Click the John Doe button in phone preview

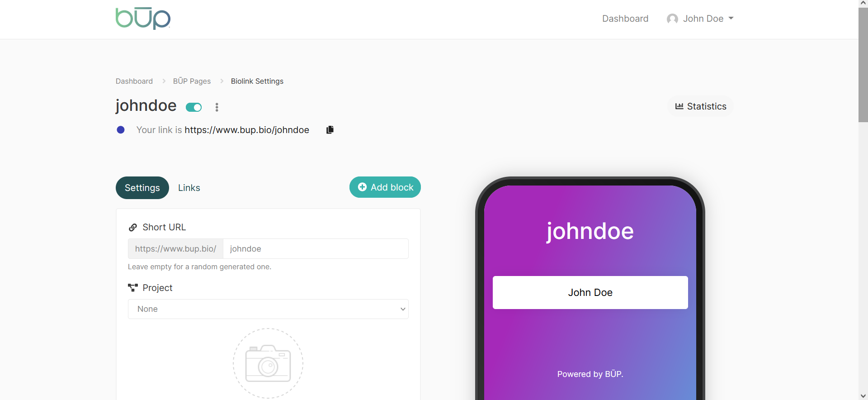(x=590, y=293)
